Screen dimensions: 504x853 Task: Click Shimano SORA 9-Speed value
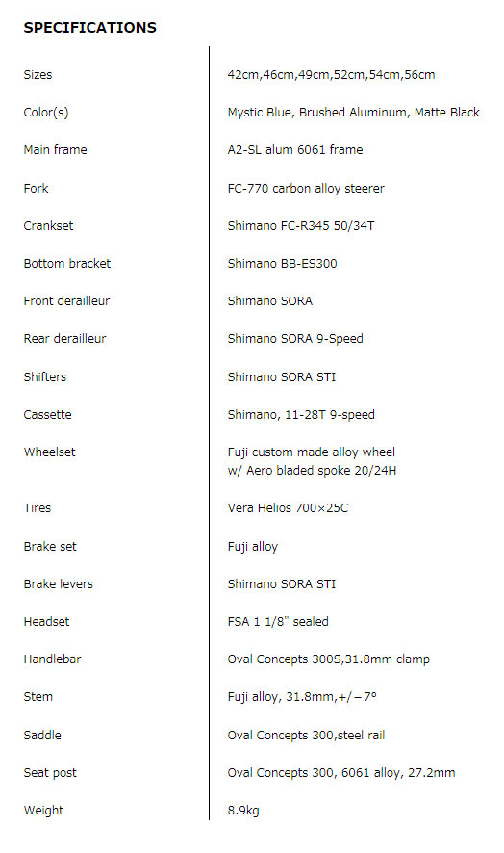295,338
